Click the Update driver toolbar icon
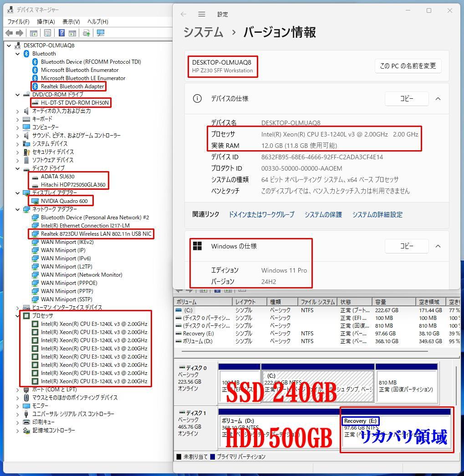The width and height of the screenshot is (464, 476). [x=86, y=32]
